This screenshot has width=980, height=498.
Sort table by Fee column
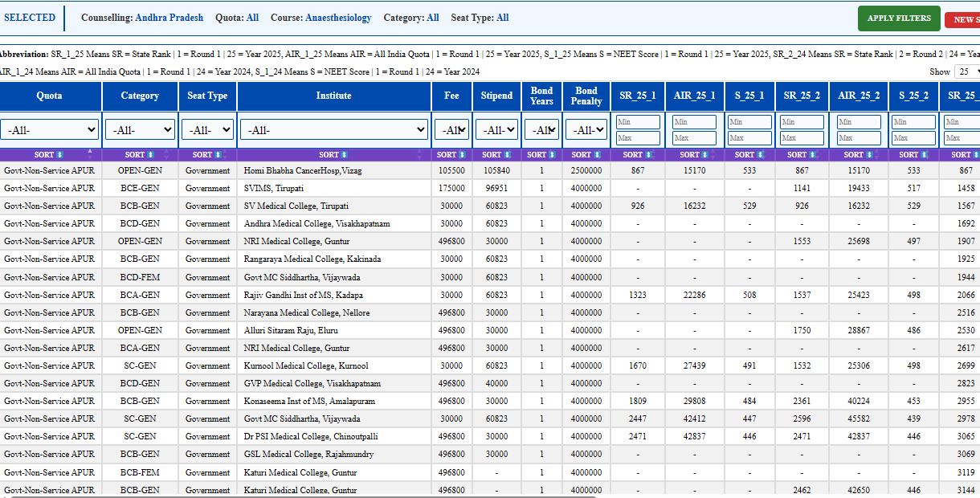(451, 154)
